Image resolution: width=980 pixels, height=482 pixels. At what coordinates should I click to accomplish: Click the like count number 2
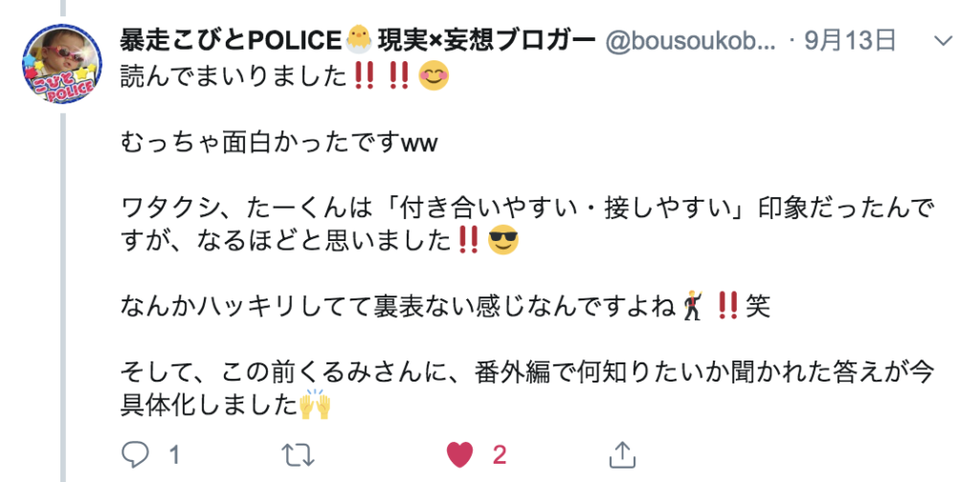[x=499, y=456]
